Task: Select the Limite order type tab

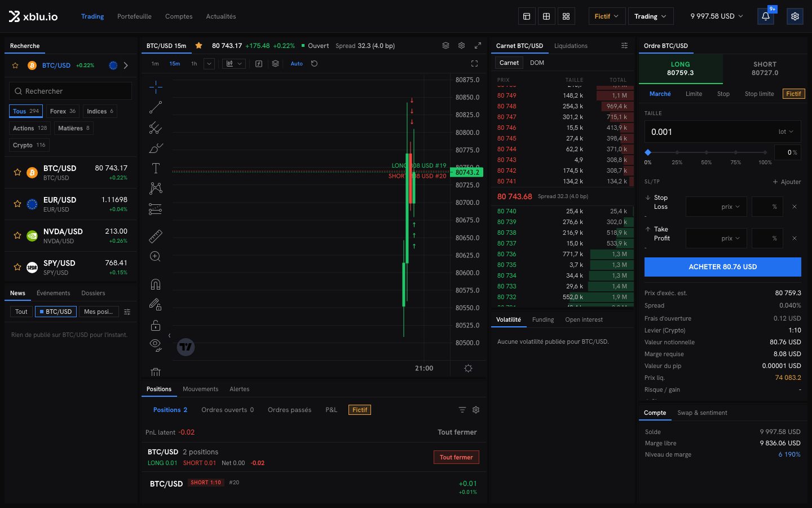Action: 694,94
